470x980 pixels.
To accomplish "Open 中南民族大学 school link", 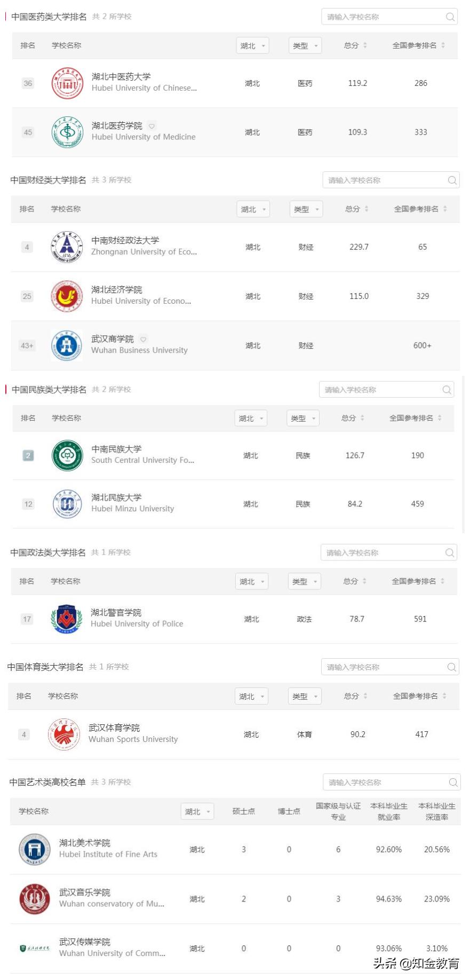I will 117,449.
